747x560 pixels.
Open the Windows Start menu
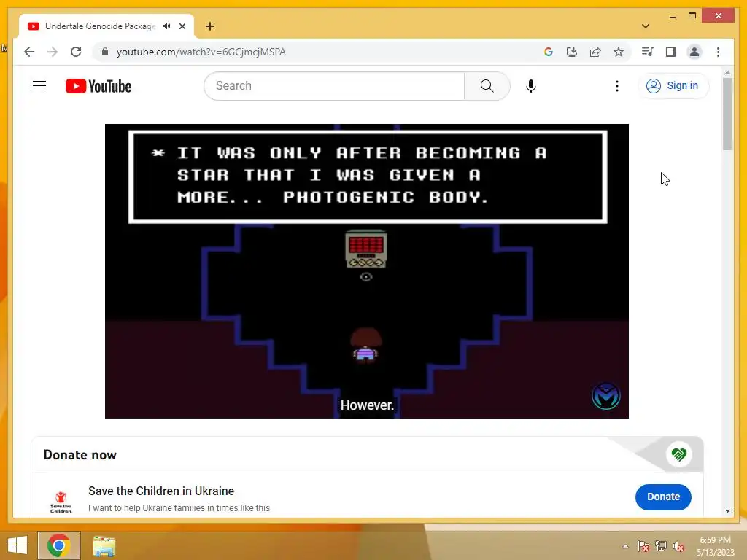point(18,545)
